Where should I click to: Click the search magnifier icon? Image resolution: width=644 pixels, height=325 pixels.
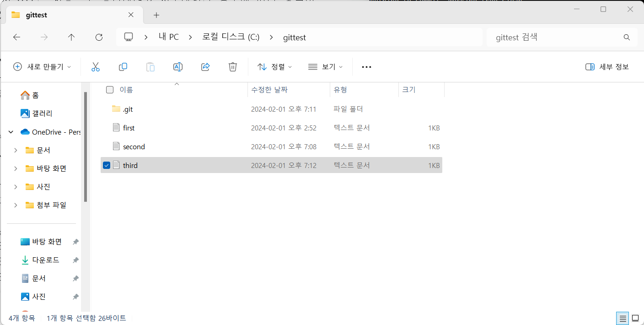(627, 38)
